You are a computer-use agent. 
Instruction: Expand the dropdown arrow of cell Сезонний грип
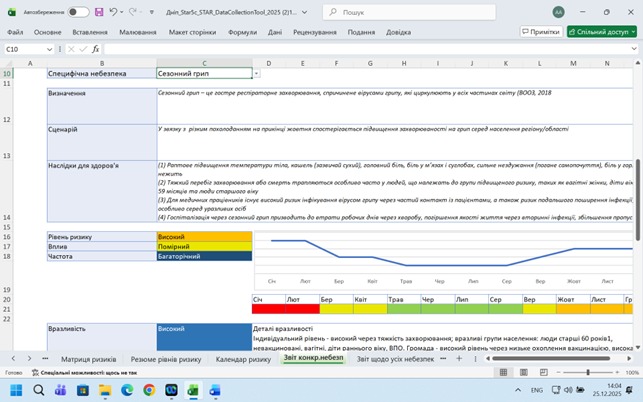tap(257, 74)
